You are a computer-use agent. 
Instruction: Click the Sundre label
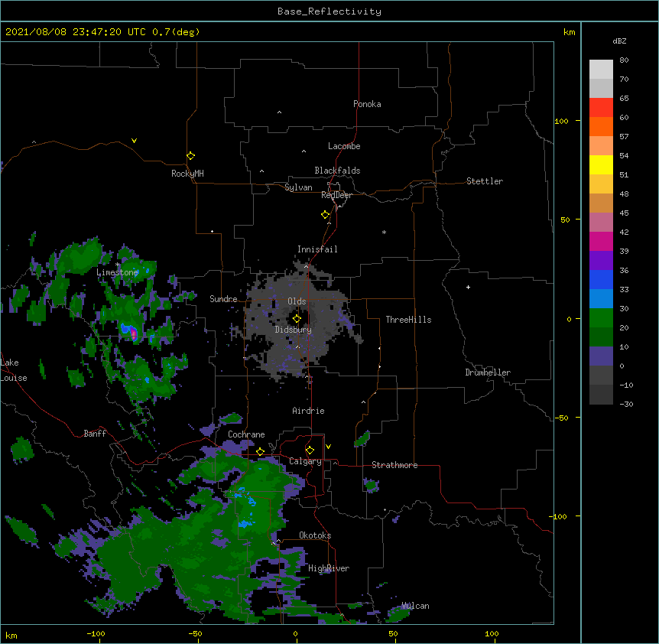point(223,299)
